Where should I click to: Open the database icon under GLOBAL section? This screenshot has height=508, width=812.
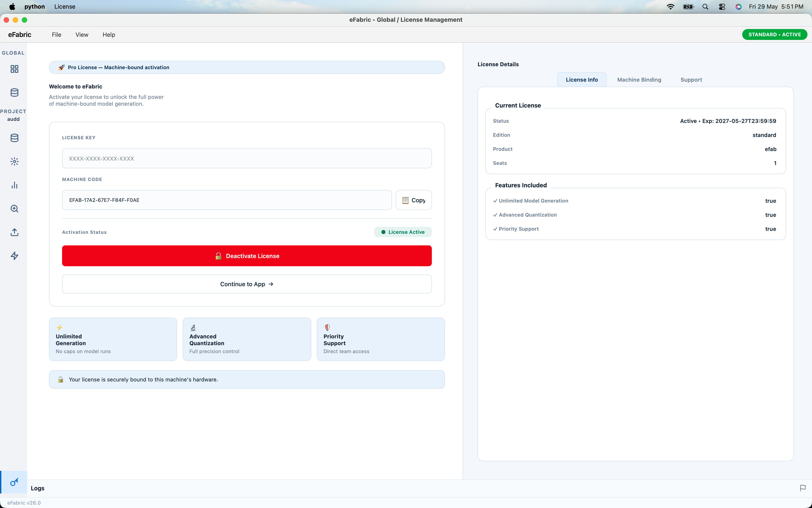tap(14, 92)
